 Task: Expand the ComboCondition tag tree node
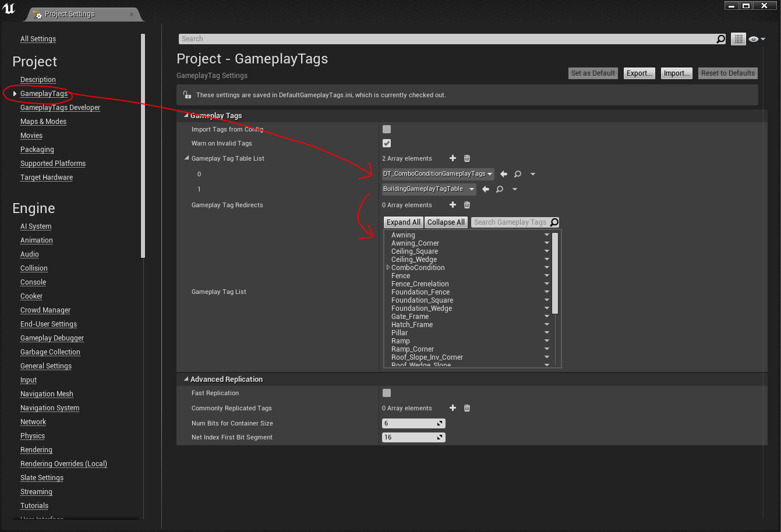pyautogui.click(x=388, y=268)
